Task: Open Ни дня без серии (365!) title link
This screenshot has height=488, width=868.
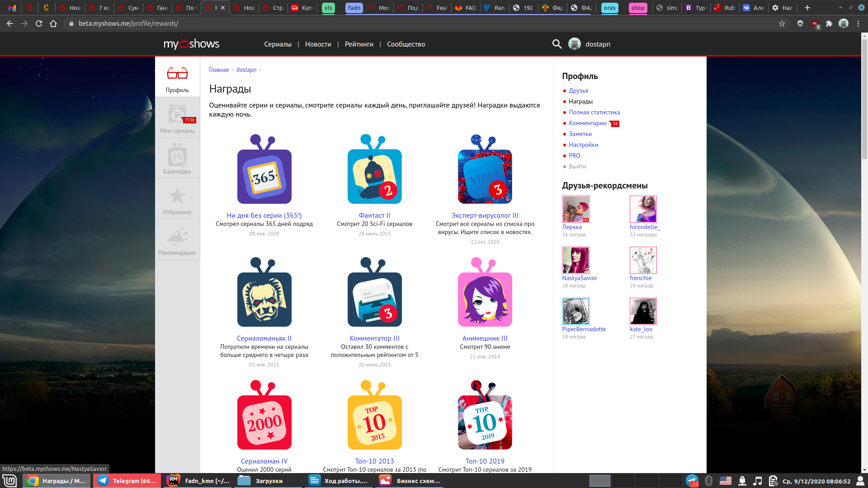Action: [x=264, y=216]
